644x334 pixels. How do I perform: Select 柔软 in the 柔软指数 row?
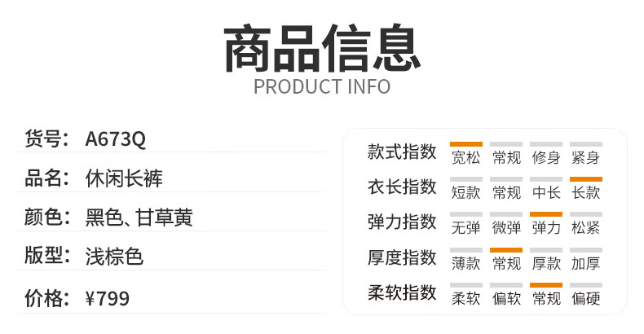[x=465, y=298]
